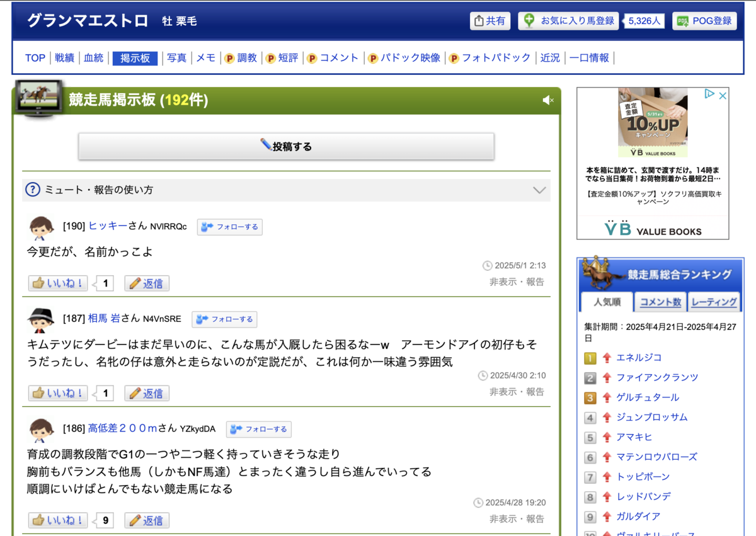
Task: Open ranked horse ジュンブロッサム
Action: [652, 417]
